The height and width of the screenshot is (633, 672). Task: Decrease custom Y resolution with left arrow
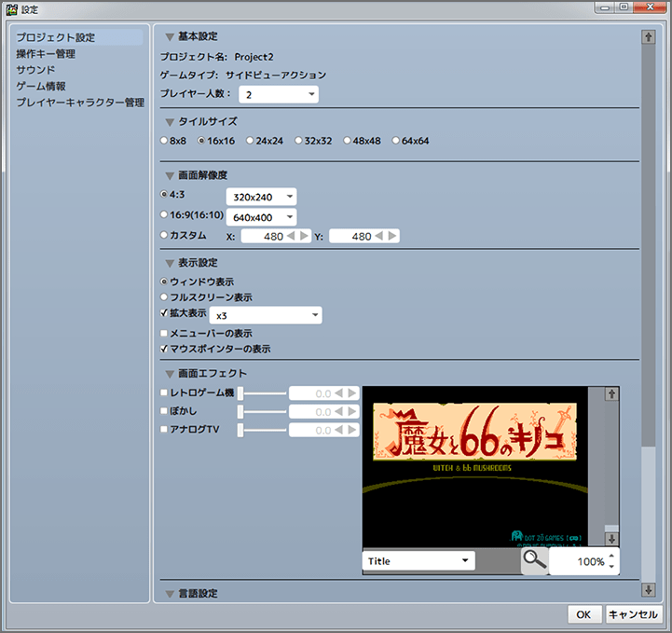coord(380,237)
